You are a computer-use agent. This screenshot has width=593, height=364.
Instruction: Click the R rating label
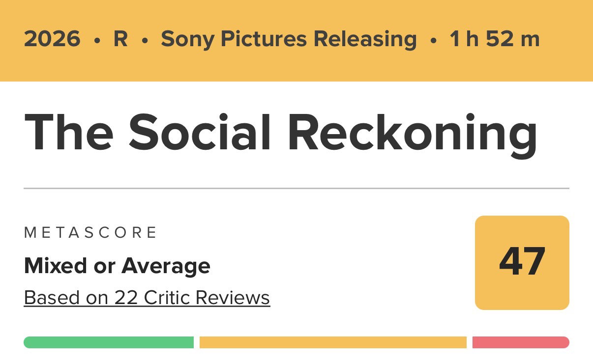120,39
